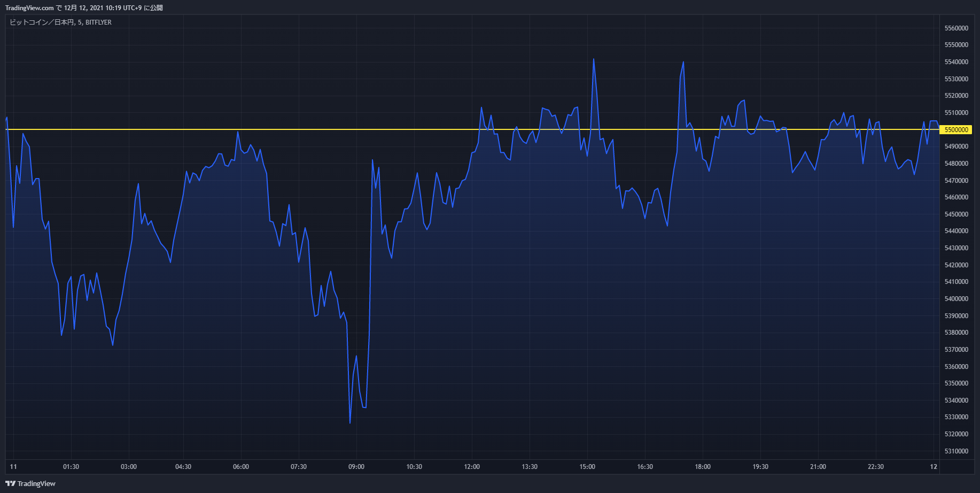Click the 5430000 price axis label

pos(956,248)
